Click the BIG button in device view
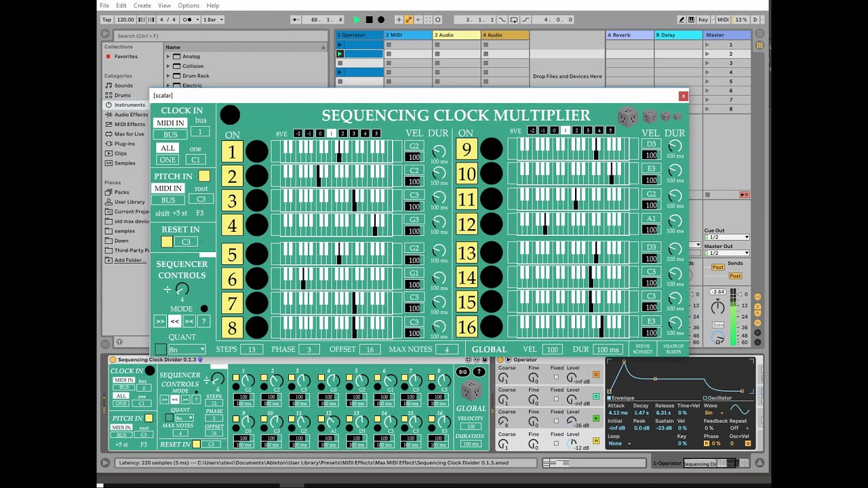 [x=463, y=372]
